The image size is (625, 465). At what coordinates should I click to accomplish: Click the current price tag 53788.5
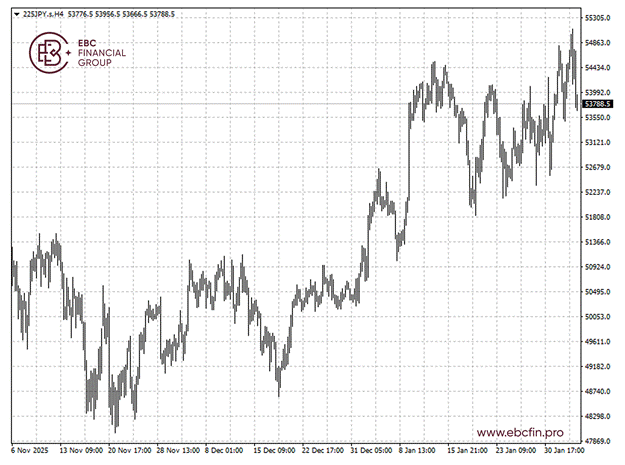[598, 104]
